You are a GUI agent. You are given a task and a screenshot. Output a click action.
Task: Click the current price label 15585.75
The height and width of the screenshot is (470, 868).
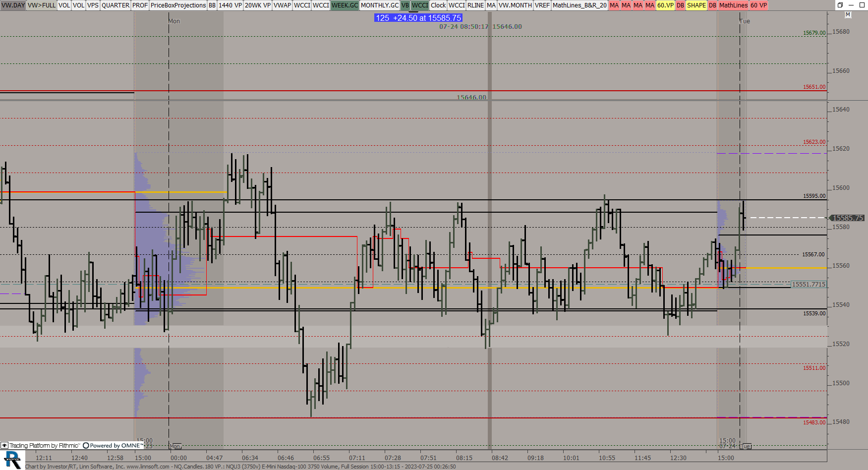click(x=847, y=218)
